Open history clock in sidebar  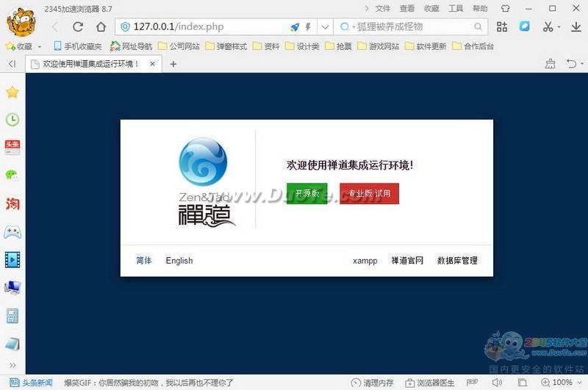click(x=12, y=120)
